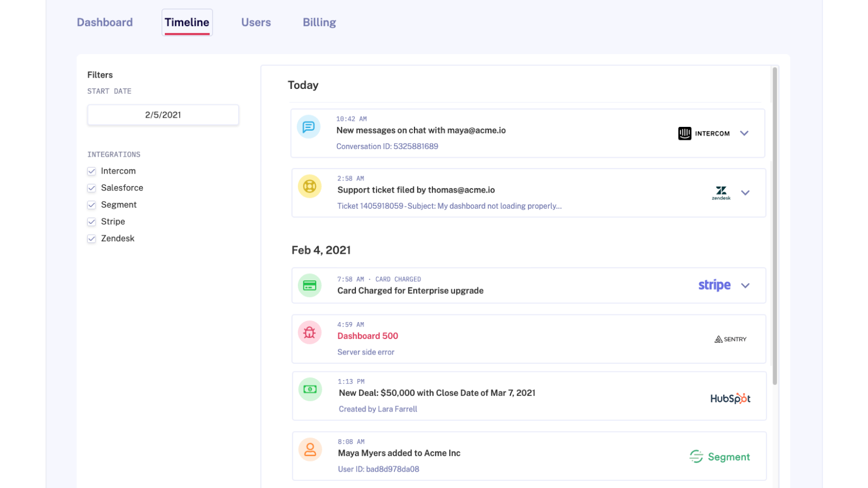
Task: Click the INTEGRATIONS label
Action: tap(114, 155)
